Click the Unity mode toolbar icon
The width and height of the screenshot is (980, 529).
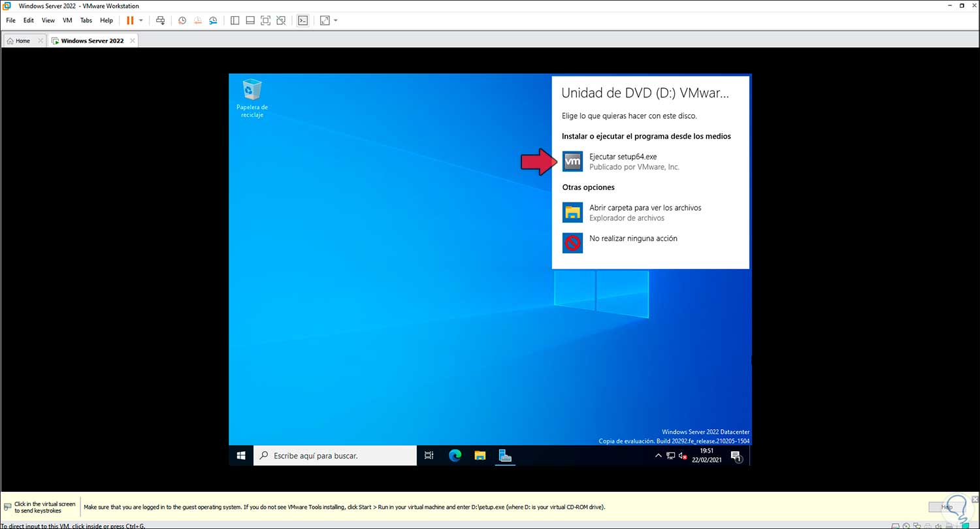click(x=280, y=20)
